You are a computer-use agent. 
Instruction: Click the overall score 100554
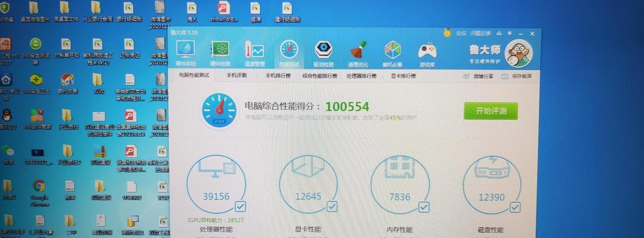[x=347, y=107]
